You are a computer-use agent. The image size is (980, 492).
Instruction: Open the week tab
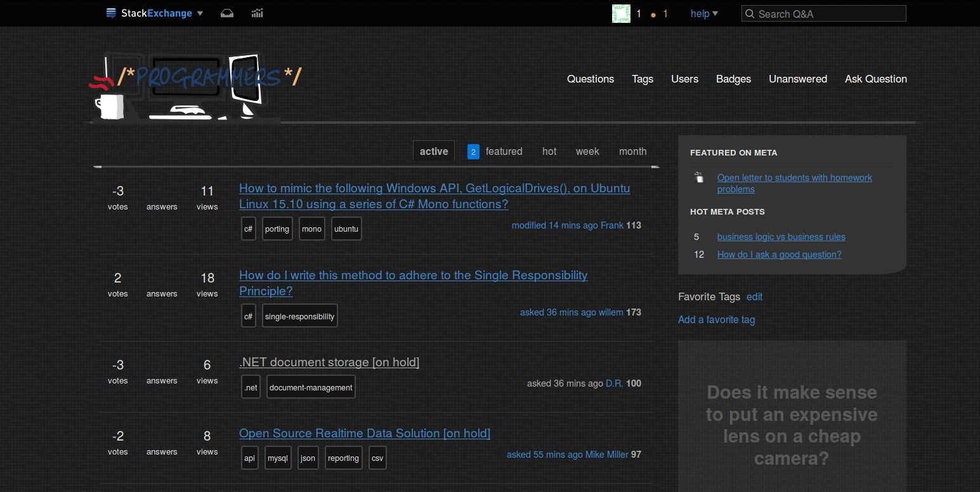587,151
